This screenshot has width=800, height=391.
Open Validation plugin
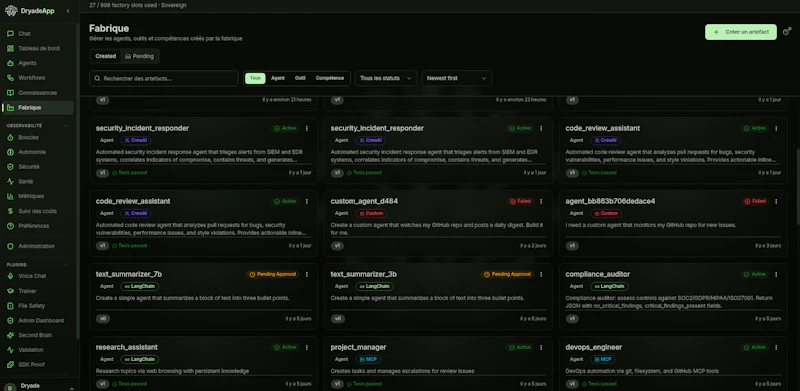[38, 350]
